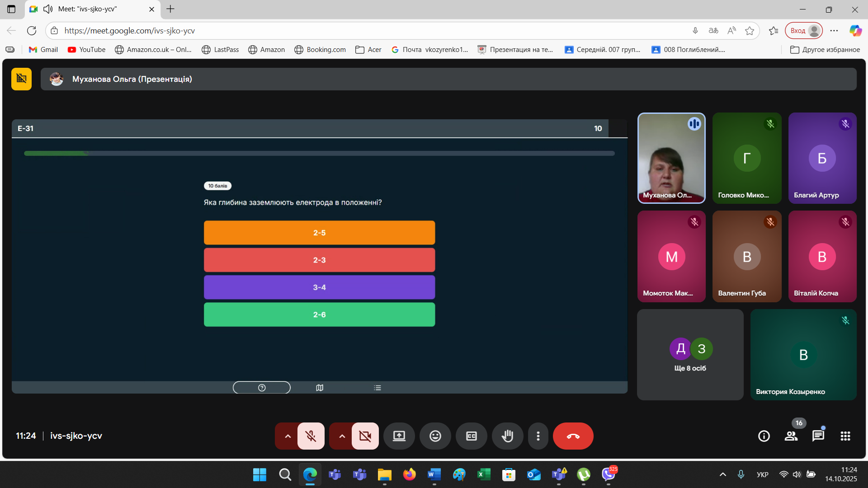Image resolution: width=868 pixels, height=488 pixels.
Task: Toggle the muted microphone button
Action: [x=311, y=436]
